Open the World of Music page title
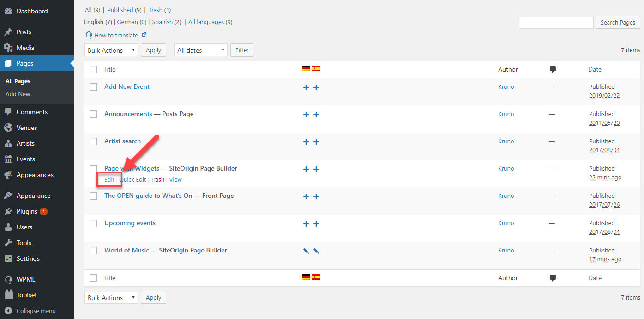This screenshot has height=319, width=644. coord(126,250)
